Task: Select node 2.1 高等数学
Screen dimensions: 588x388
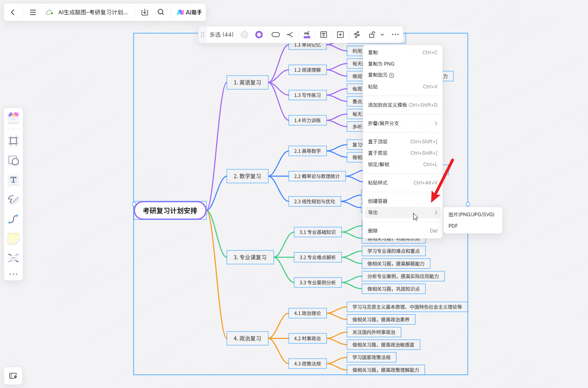Action: pyautogui.click(x=307, y=151)
